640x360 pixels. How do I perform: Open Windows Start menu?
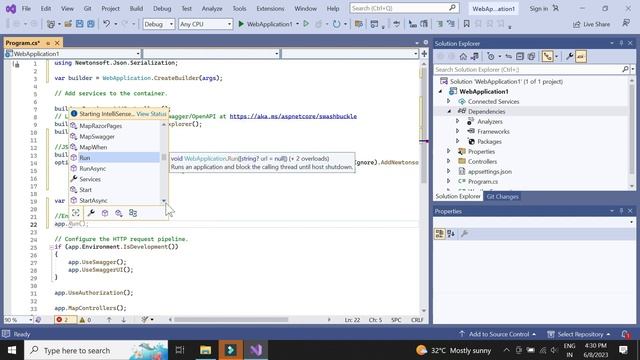[12, 350]
